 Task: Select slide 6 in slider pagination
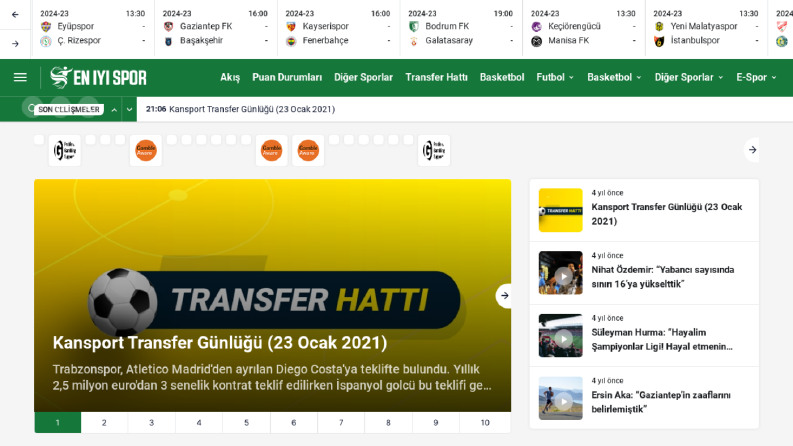(294, 423)
